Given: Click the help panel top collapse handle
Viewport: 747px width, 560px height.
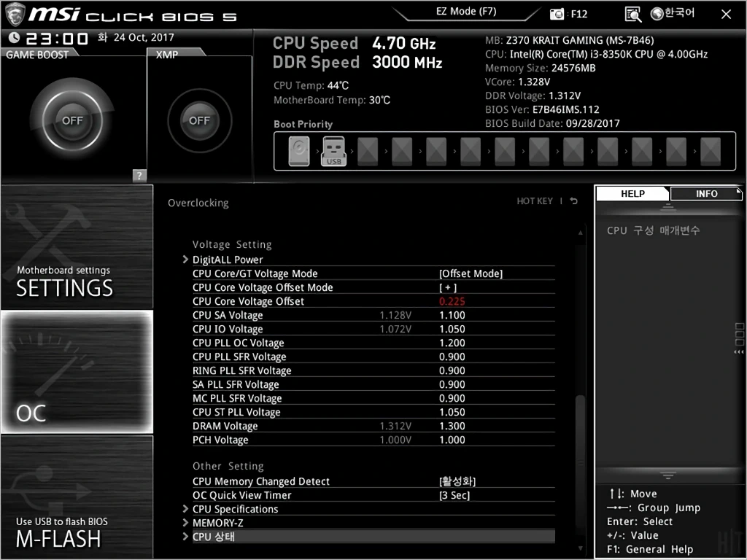Looking at the screenshot, I should coord(668,206).
